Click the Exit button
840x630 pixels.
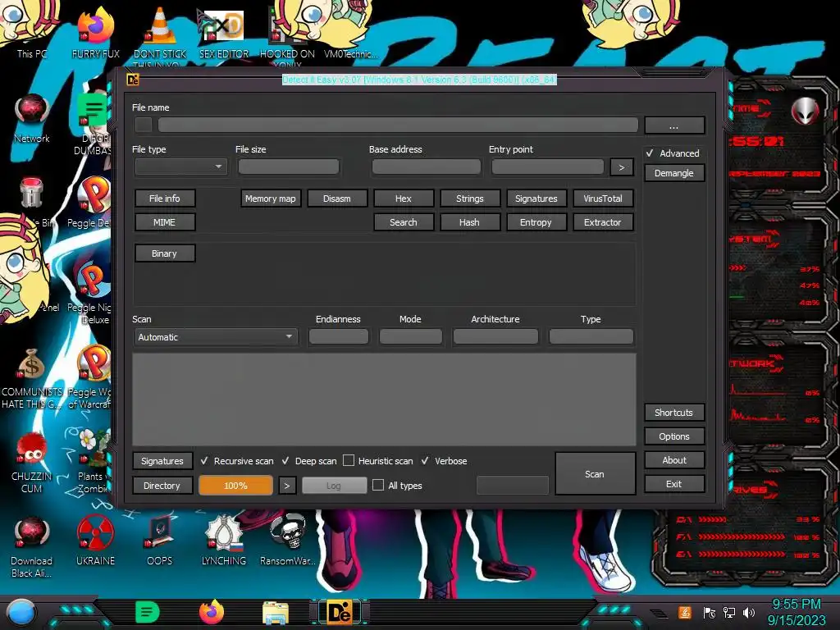pos(674,484)
